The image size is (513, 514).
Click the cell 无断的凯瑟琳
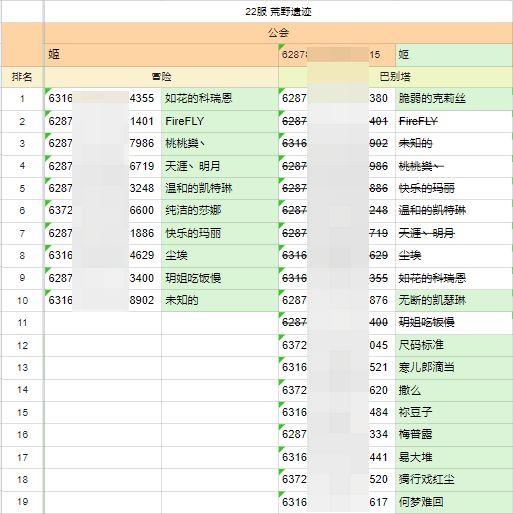coord(454,300)
